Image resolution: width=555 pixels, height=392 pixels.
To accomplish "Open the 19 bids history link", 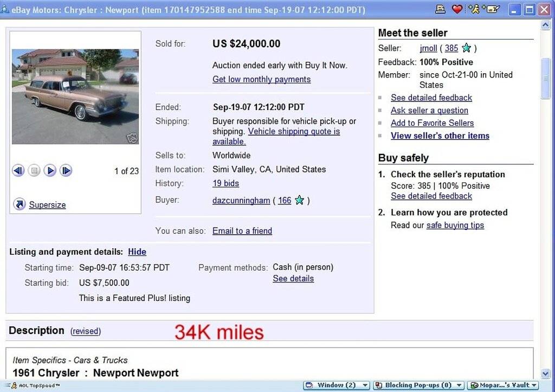I will click(225, 183).
